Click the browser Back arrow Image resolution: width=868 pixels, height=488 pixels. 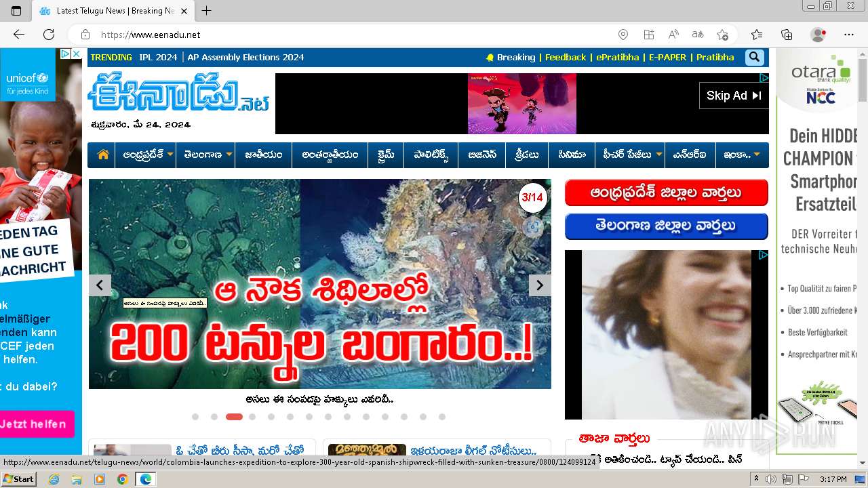click(19, 35)
